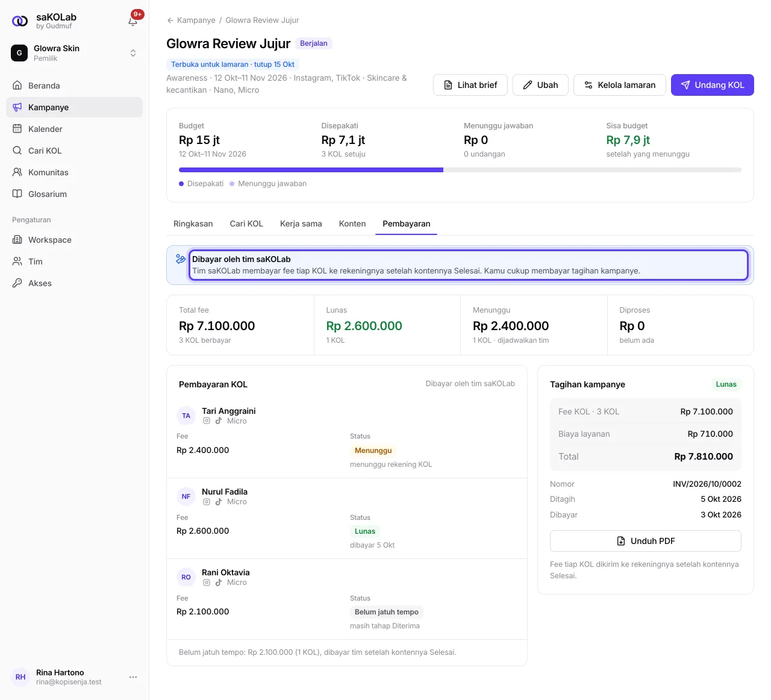771x700 pixels.
Task: Click the Terbuka untuk lamaran tag
Action: [x=233, y=64]
